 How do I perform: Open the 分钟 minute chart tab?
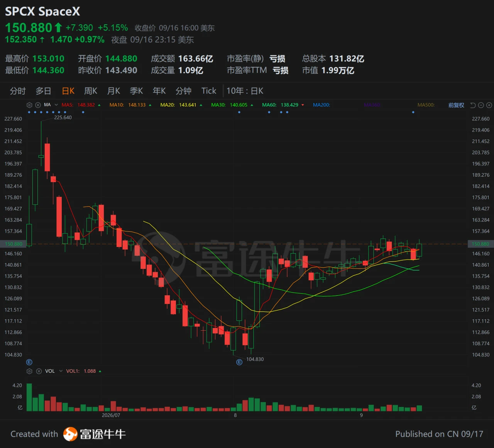(184, 91)
